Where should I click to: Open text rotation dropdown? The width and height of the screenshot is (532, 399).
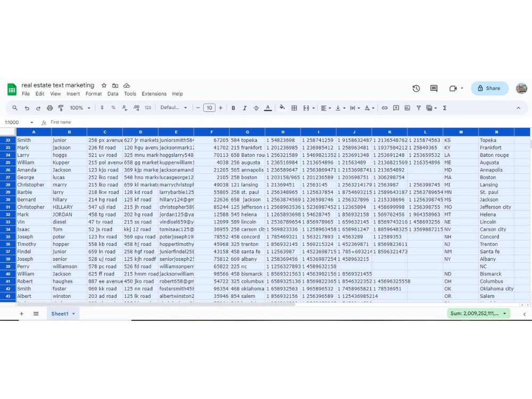point(370,108)
